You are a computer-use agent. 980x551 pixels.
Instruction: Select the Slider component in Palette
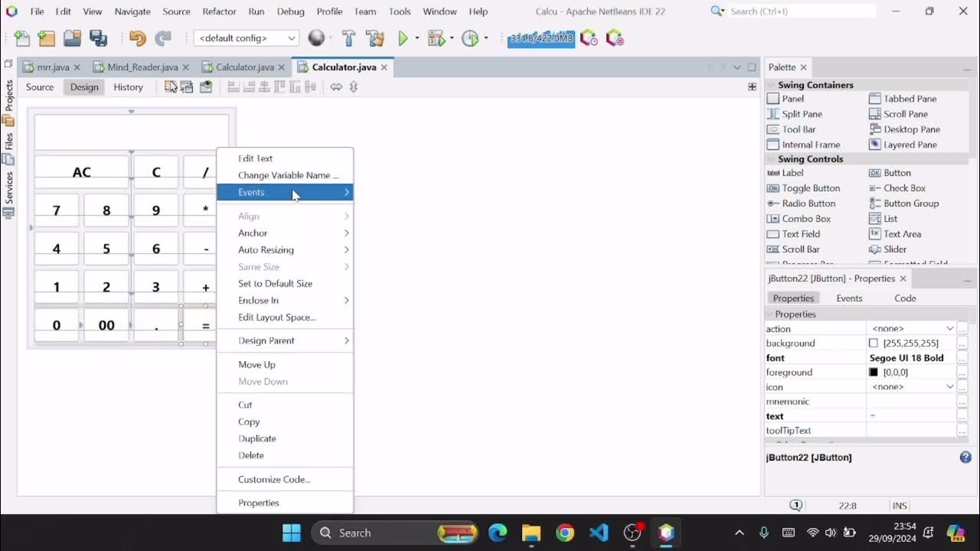pos(888,249)
